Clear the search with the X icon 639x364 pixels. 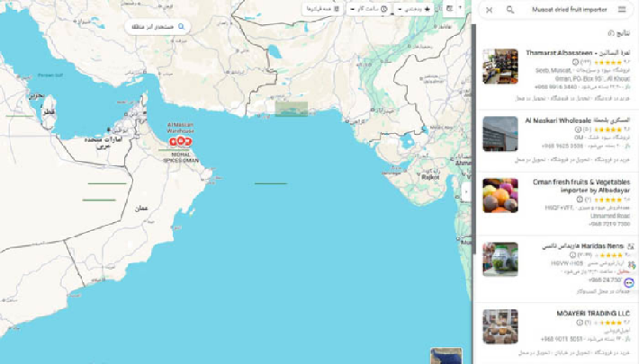click(489, 10)
